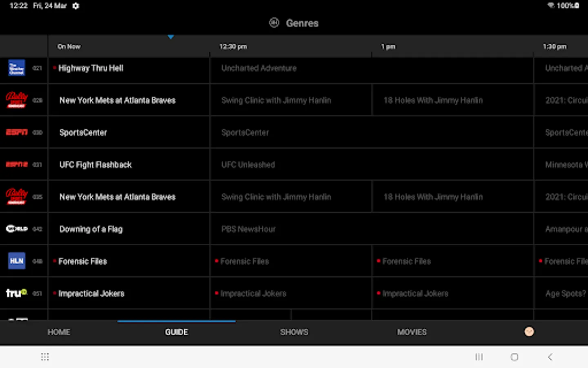
Task: Select Impractical Jokers at 12:30 pm
Action: tap(291, 293)
